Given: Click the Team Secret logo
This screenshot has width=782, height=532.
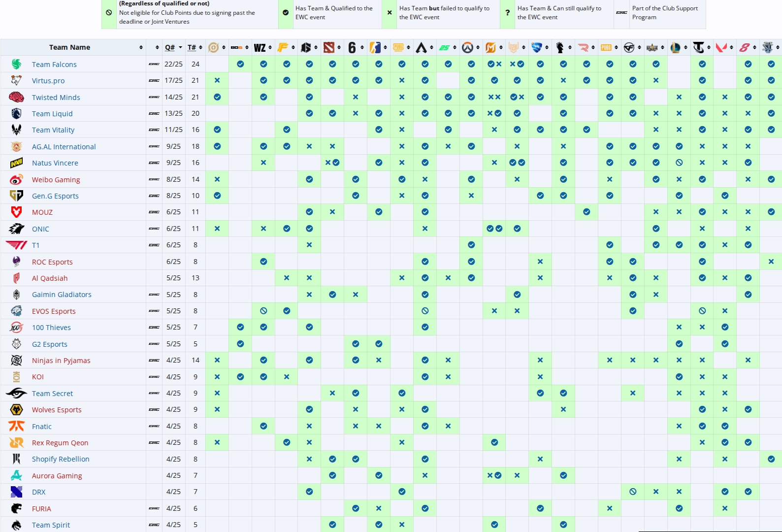Looking at the screenshot, I should coord(16,393).
